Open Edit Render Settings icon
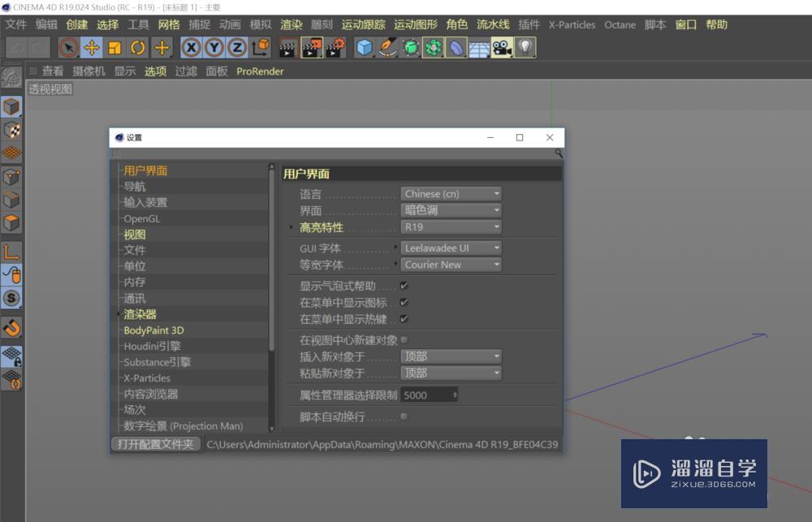 [x=335, y=48]
